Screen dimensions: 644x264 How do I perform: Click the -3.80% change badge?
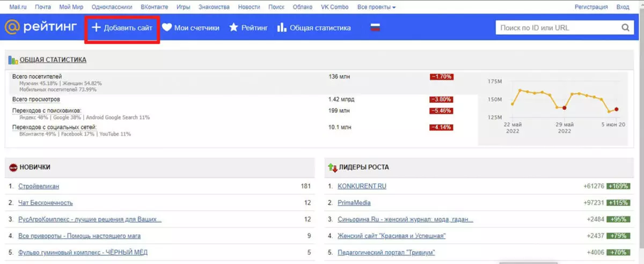click(x=441, y=99)
